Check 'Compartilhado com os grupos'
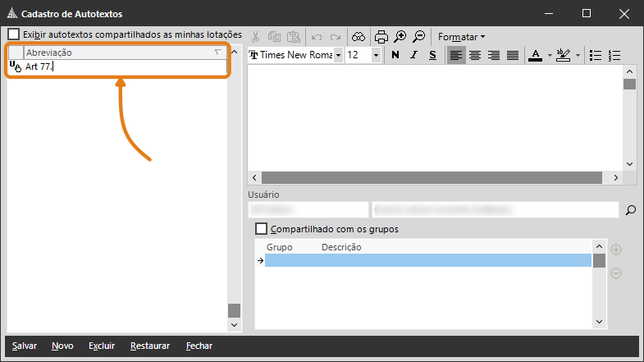Screen dimensions: 644x362 (x=263, y=229)
